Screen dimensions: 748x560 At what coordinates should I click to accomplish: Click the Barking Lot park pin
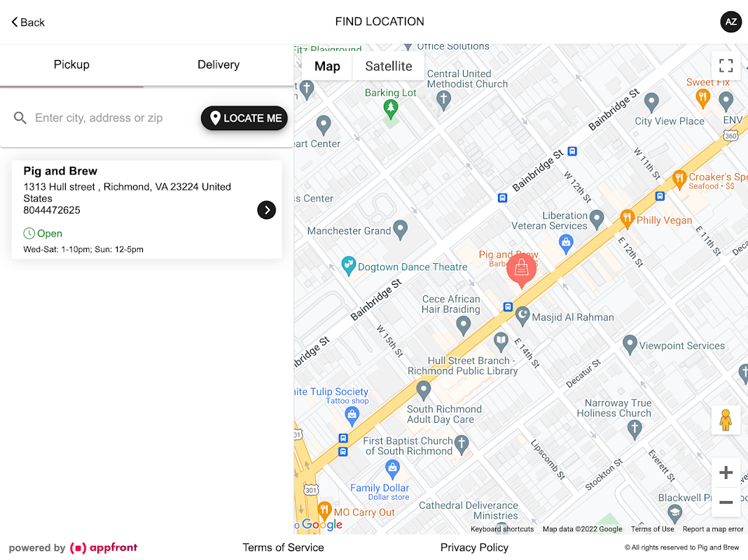point(391,110)
